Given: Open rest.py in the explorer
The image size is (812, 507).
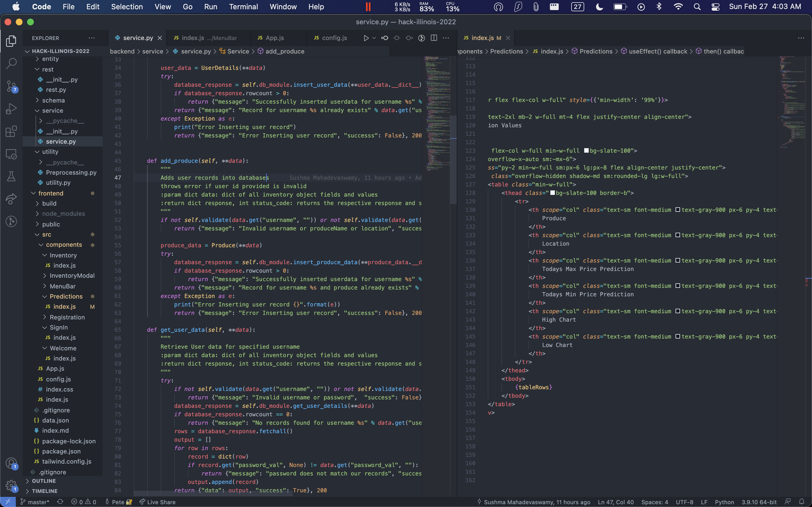Looking at the screenshot, I should 56,90.
